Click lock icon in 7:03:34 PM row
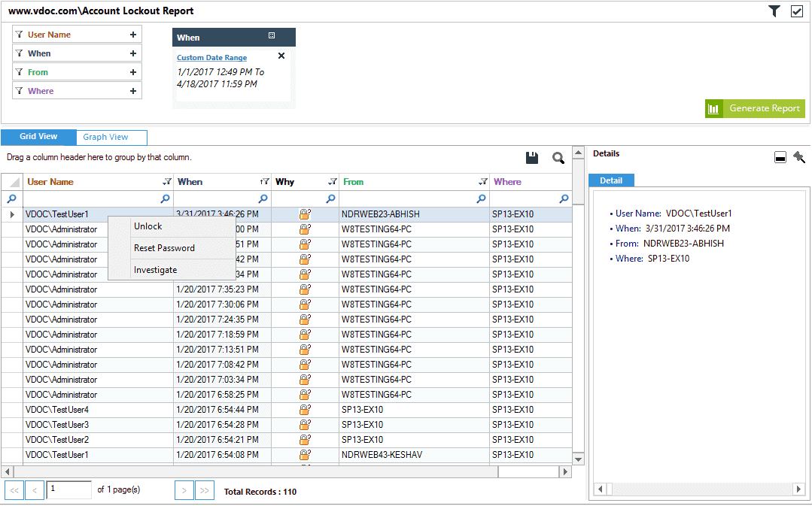This screenshot has width=812, height=506. point(305,379)
